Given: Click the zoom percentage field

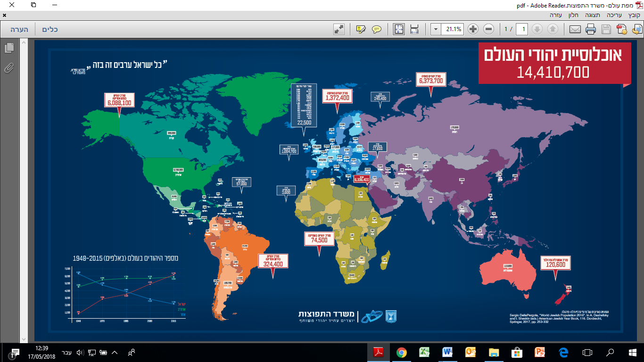Looking at the screenshot, I should point(453,29).
